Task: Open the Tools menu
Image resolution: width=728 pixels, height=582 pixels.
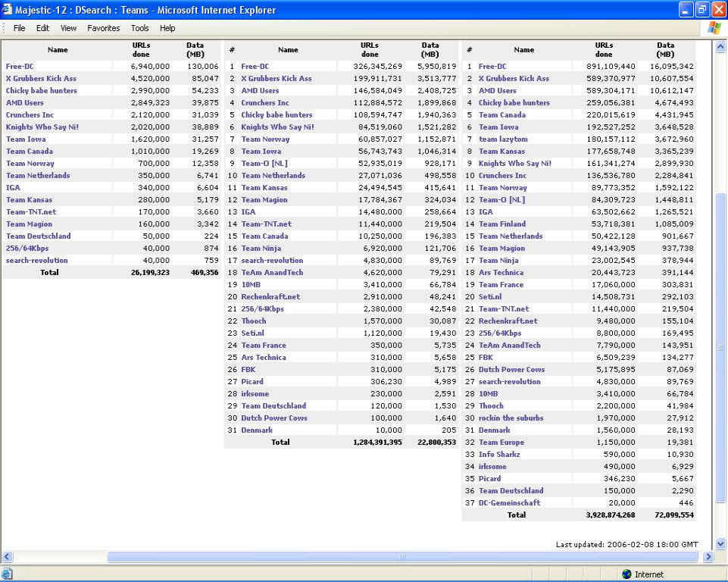Action: [139, 28]
